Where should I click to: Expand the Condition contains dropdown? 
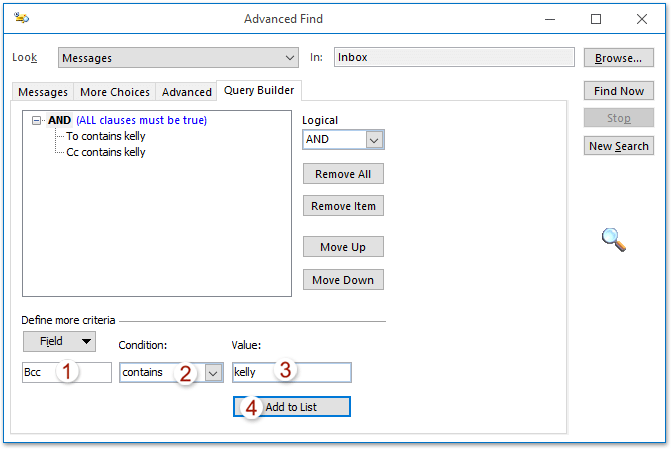[x=213, y=373]
